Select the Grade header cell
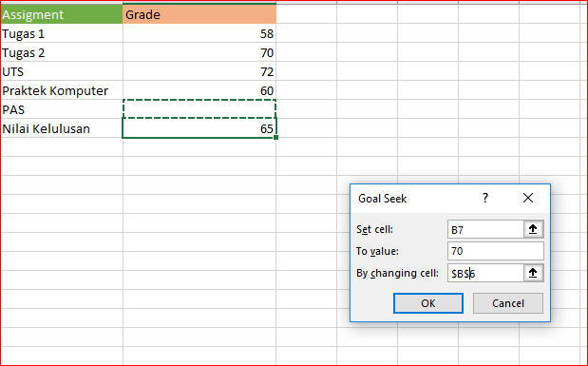 [199, 14]
